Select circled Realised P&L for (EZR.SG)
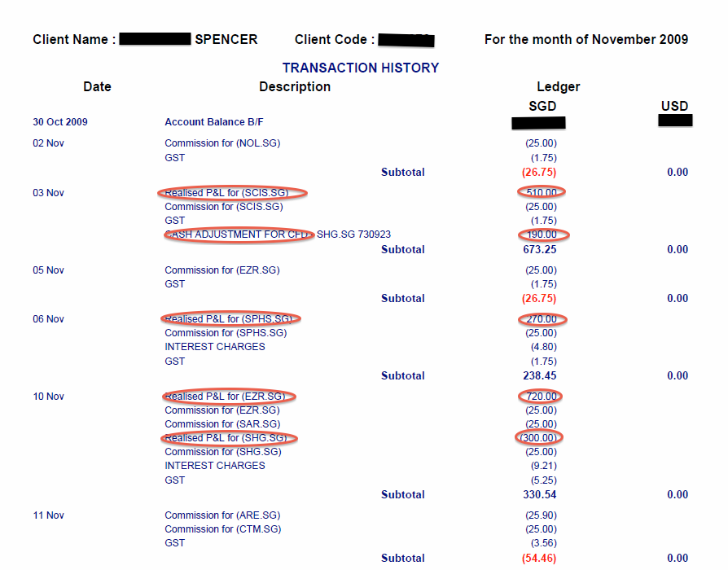 click(x=228, y=397)
